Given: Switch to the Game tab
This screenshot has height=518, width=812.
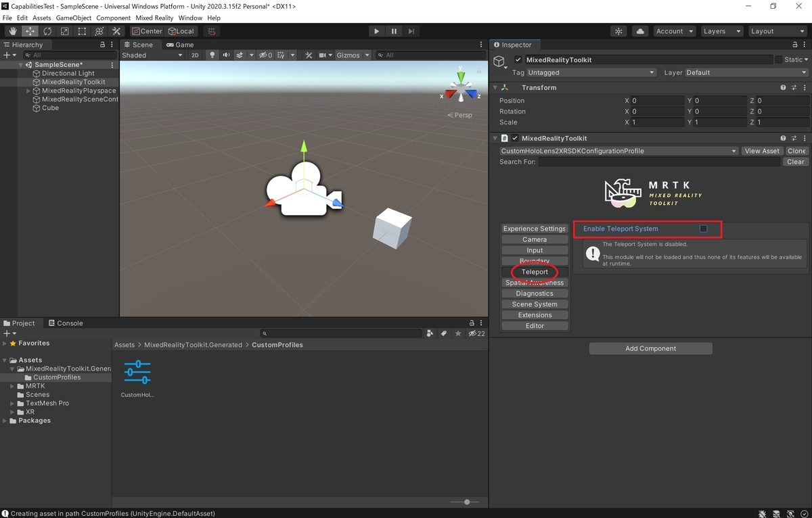Looking at the screenshot, I should pyautogui.click(x=179, y=45).
